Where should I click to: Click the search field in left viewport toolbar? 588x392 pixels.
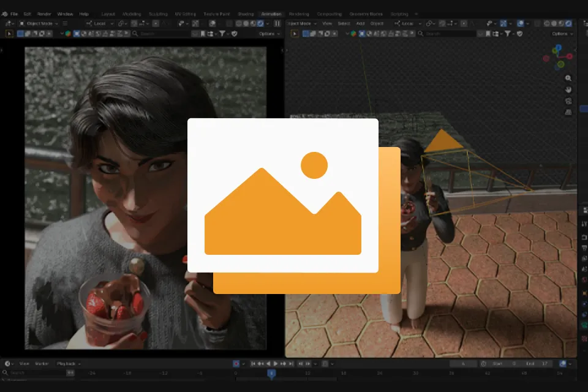click(161, 34)
